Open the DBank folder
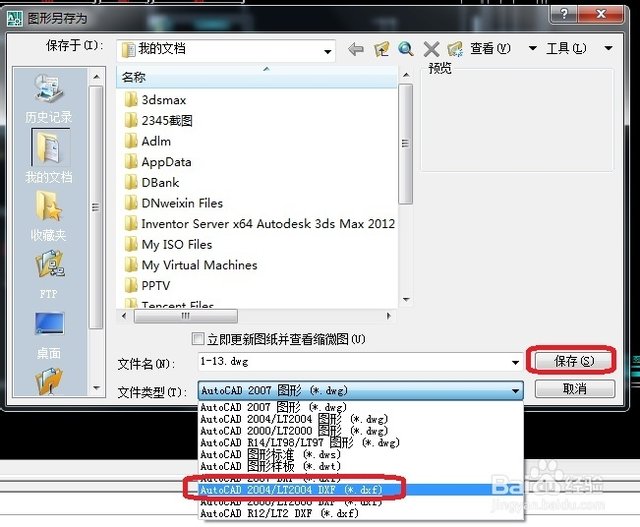Viewport: 640px width, 527px height. pos(151,182)
